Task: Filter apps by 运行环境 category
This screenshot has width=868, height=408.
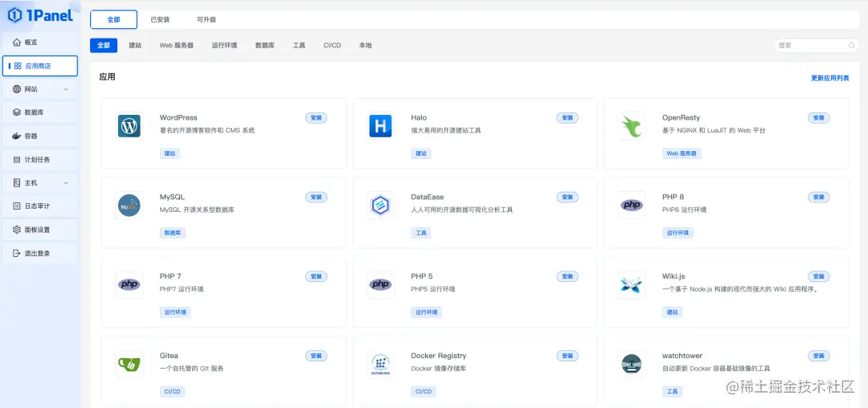Action: coord(224,45)
